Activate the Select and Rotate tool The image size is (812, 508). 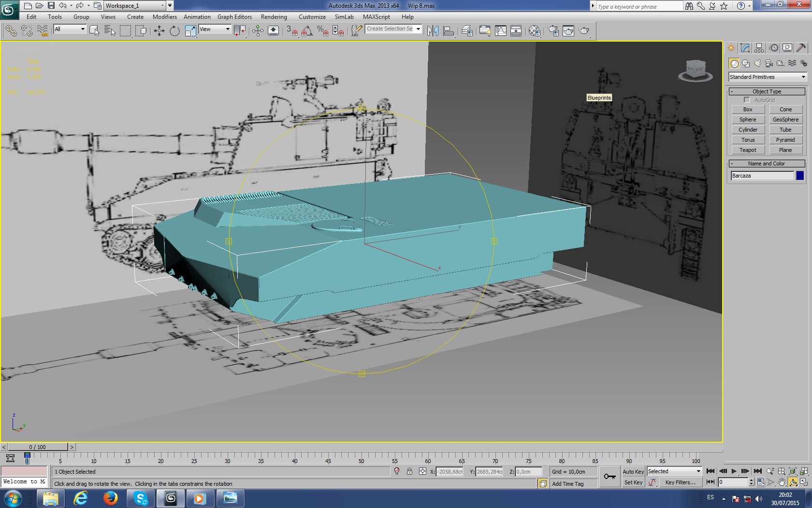[x=174, y=31]
